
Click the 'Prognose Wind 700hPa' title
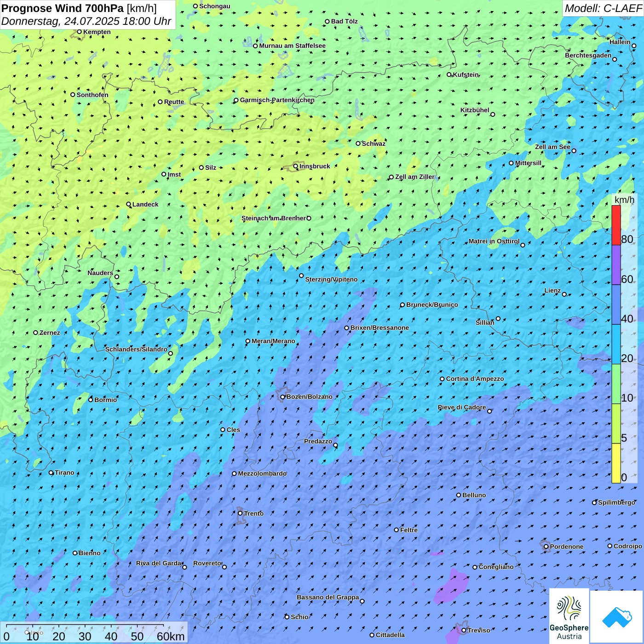tap(63, 8)
